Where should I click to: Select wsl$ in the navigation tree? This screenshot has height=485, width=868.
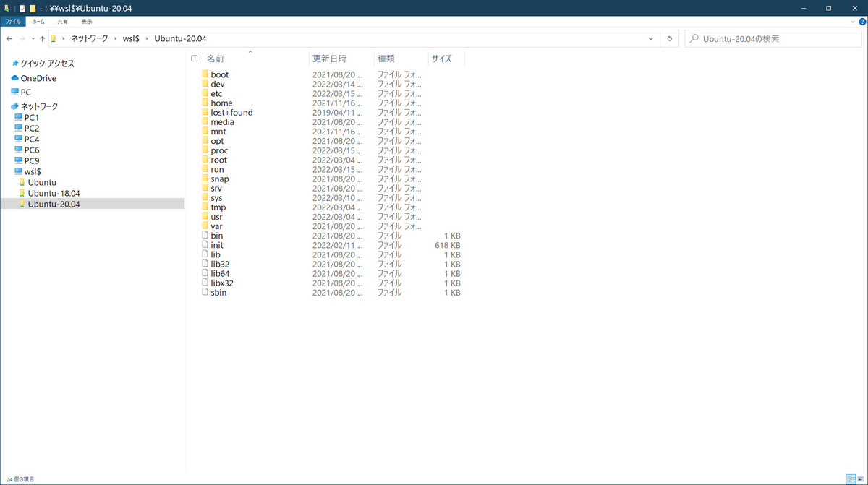point(27,171)
